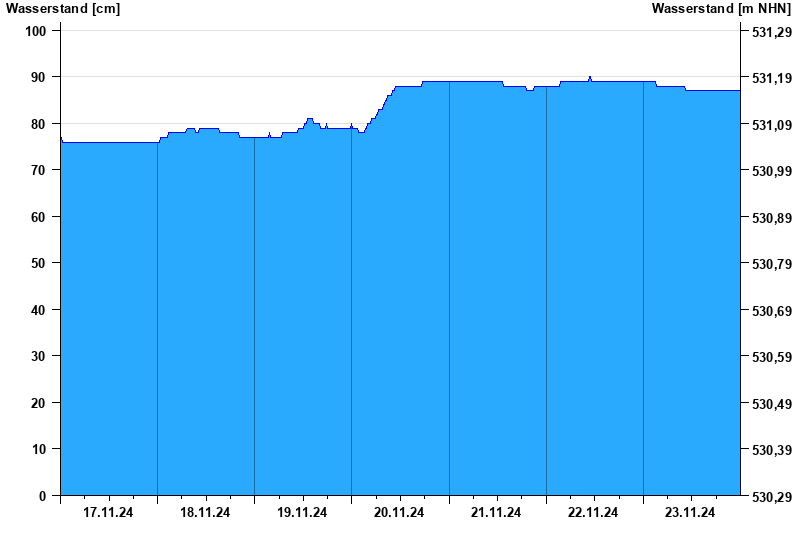Click the left axis value 90
800x550 pixels.
(x=38, y=77)
